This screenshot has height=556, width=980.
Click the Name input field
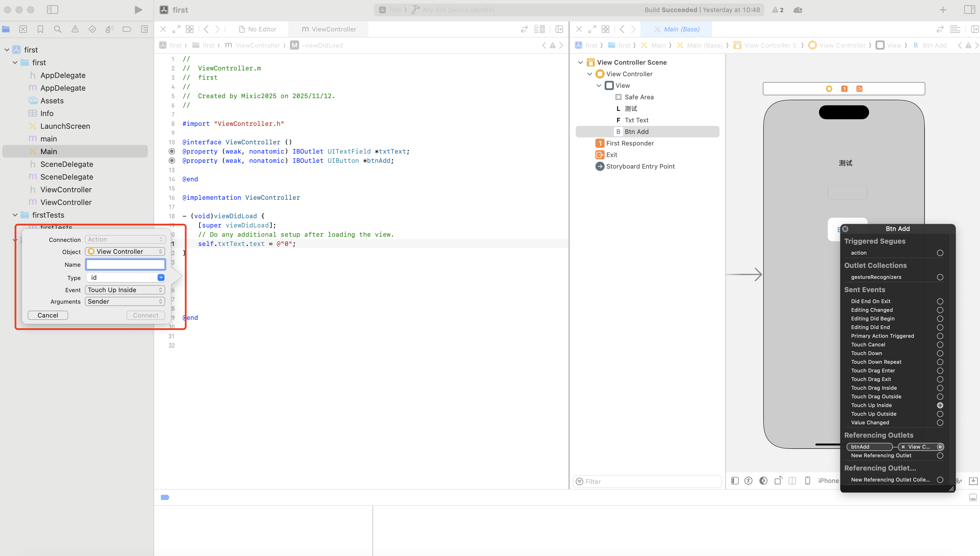tap(125, 264)
